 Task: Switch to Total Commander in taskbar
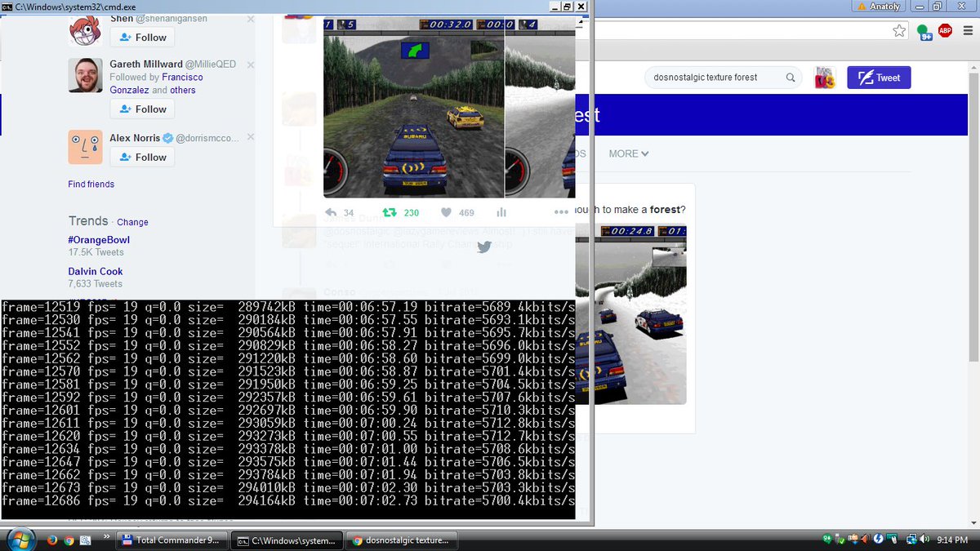pos(171,540)
